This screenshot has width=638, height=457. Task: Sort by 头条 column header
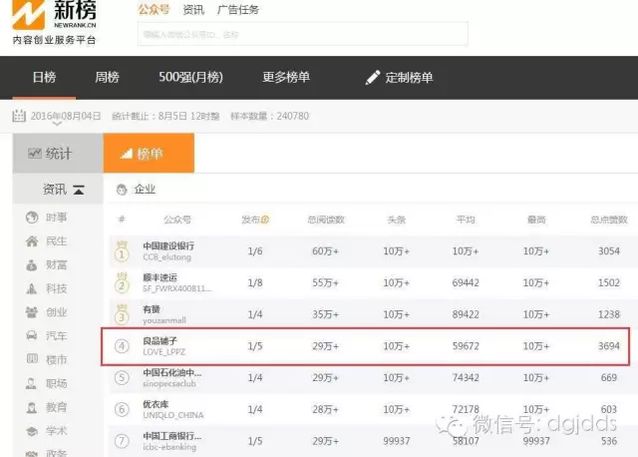396,220
